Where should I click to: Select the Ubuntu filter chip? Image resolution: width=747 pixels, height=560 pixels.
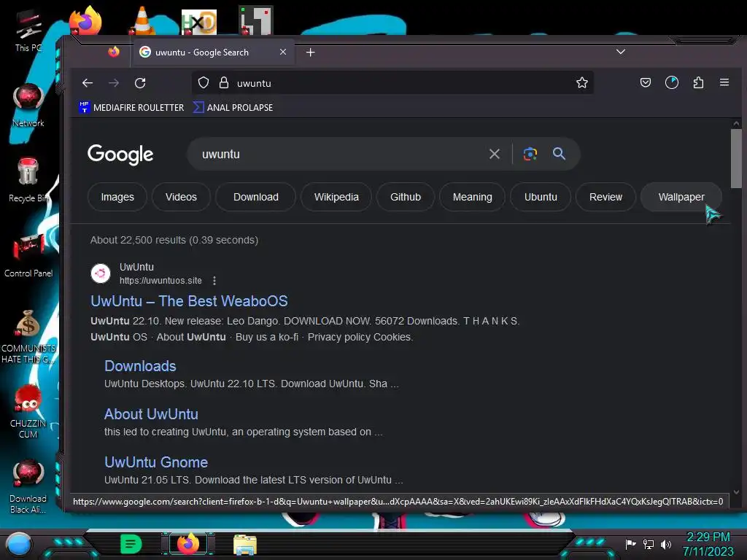pyautogui.click(x=541, y=197)
